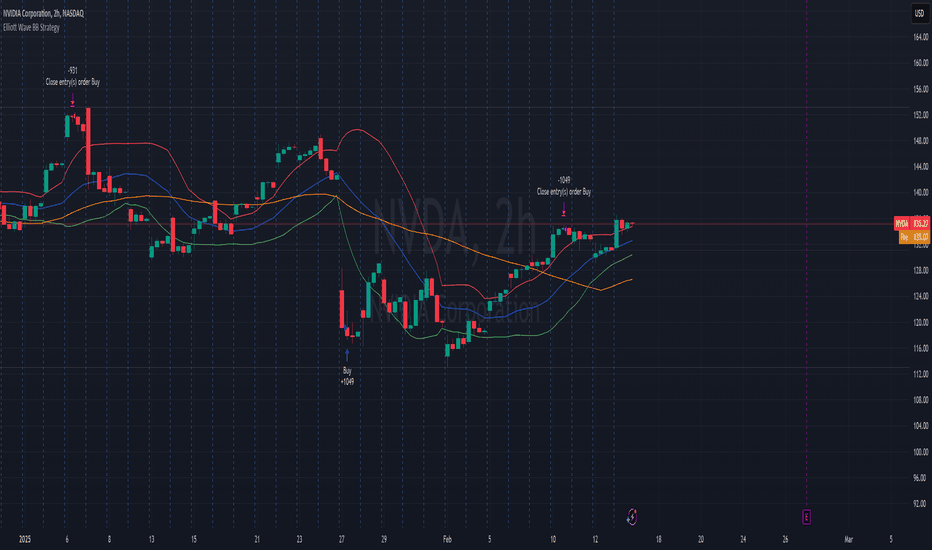The image size is (932, 550).
Task: Click date 13 on the time axis
Action: [152, 539]
